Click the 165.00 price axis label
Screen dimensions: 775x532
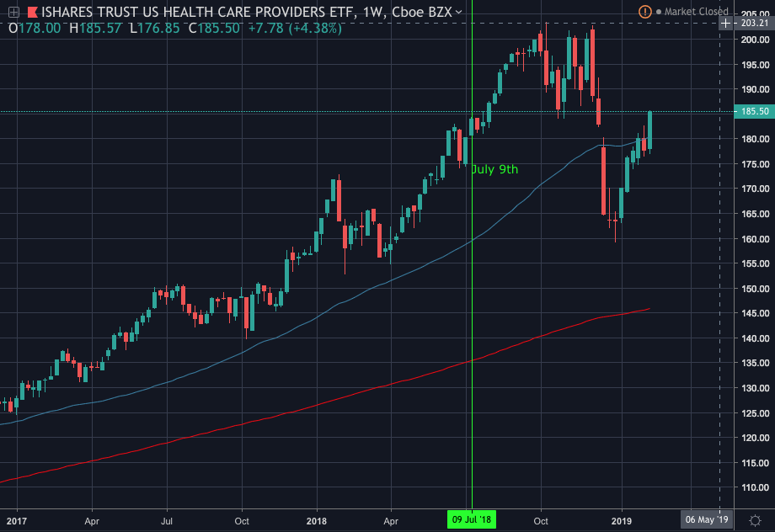755,214
